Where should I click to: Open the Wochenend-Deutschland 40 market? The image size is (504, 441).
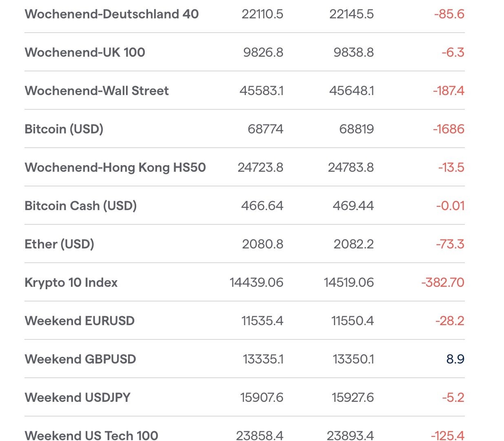click(x=111, y=14)
